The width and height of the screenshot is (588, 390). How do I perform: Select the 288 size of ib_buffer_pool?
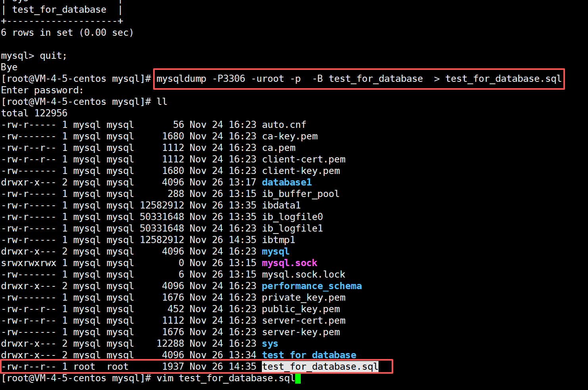click(176, 194)
